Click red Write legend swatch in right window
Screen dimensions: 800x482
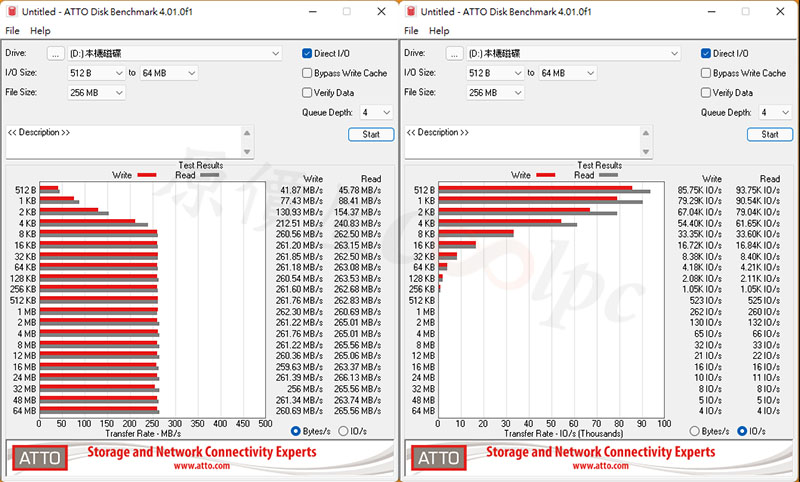(546, 175)
